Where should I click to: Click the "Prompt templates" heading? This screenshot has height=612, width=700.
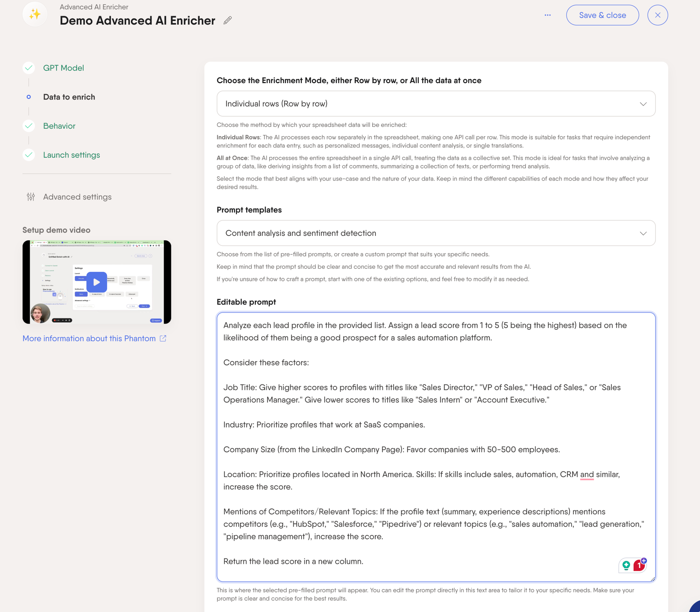249,209
